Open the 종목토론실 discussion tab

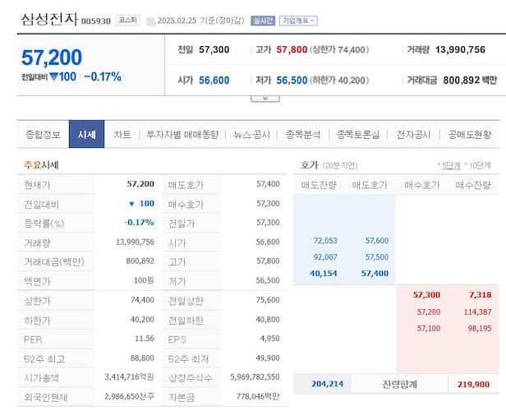click(x=360, y=135)
